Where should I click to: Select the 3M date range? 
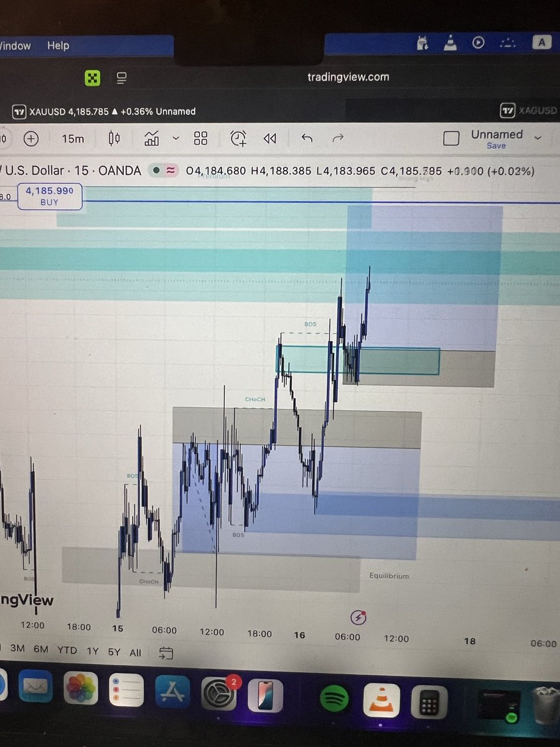(17, 649)
